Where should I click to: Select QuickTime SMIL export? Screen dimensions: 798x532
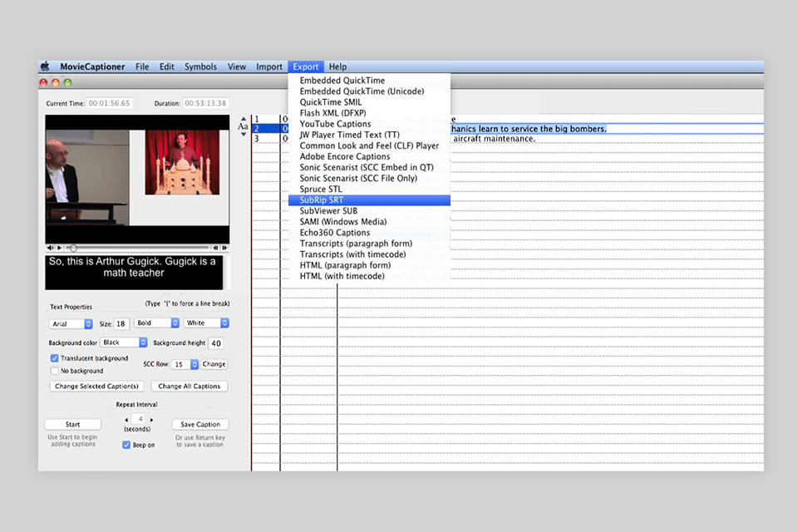click(x=369, y=102)
